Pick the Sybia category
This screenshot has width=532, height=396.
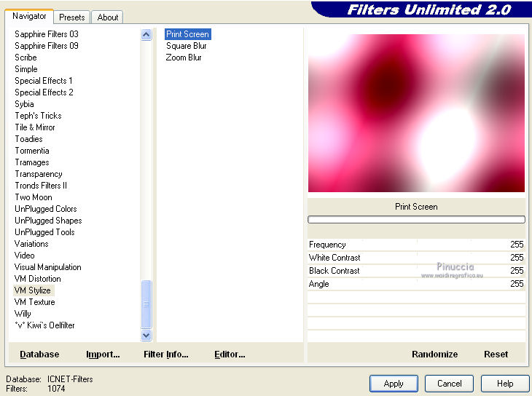(x=24, y=104)
